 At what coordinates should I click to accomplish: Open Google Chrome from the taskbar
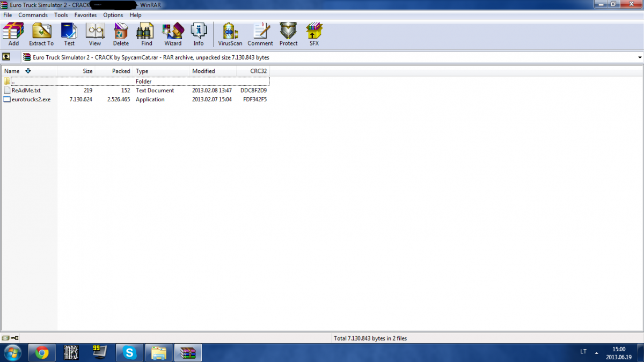pos(42,353)
